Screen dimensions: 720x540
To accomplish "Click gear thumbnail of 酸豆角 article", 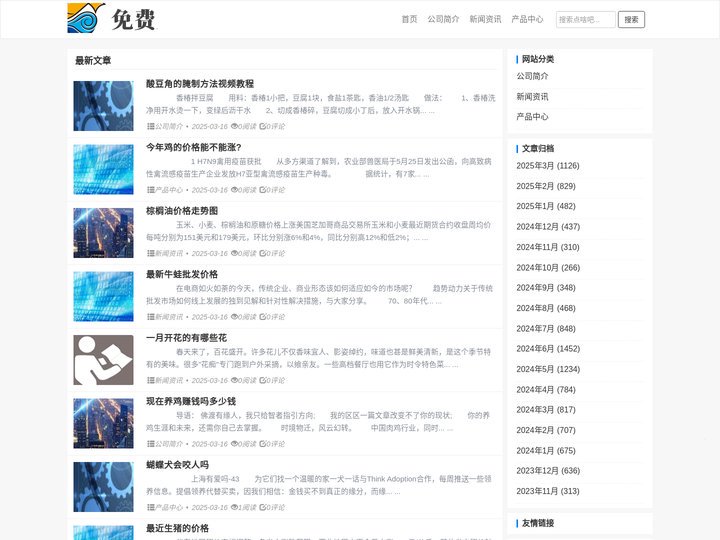I will coord(103,106).
